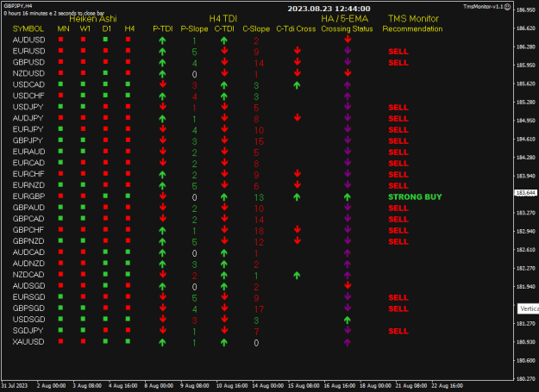Click the Crossing Status column header

[347, 28]
